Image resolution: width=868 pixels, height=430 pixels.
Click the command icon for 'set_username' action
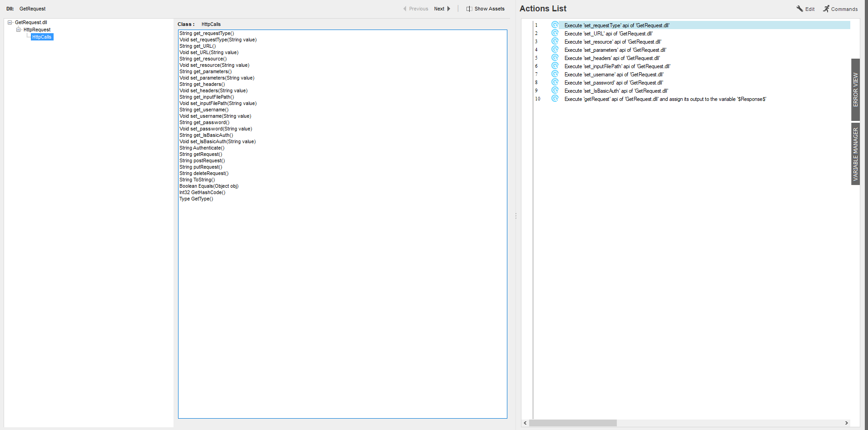click(555, 74)
